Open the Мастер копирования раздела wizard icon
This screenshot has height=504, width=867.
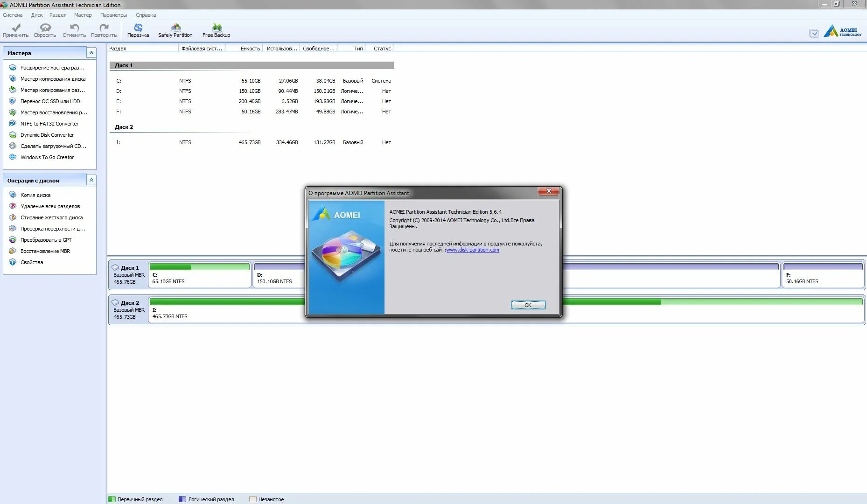(13, 90)
